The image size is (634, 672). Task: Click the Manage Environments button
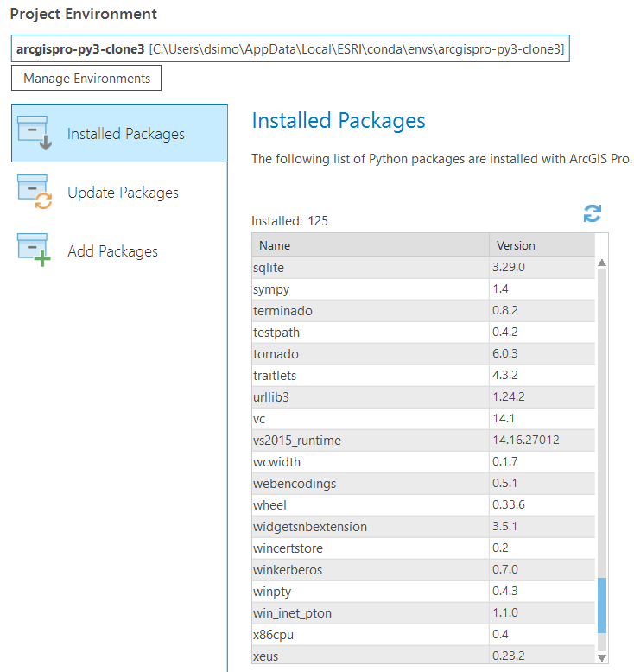tap(86, 78)
